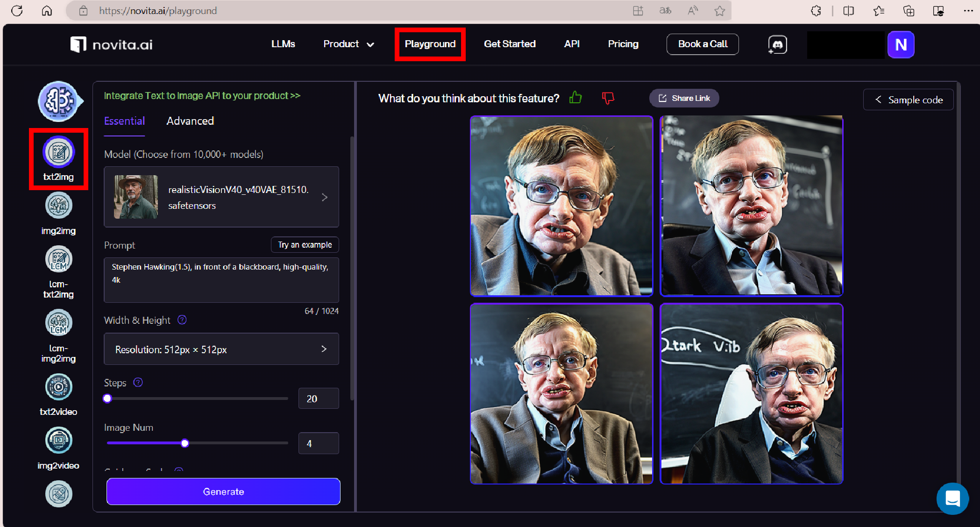Open the Discord invite icon
The height and width of the screenshot is (527, 980).
pyautogui.click(x=777, y=45)
